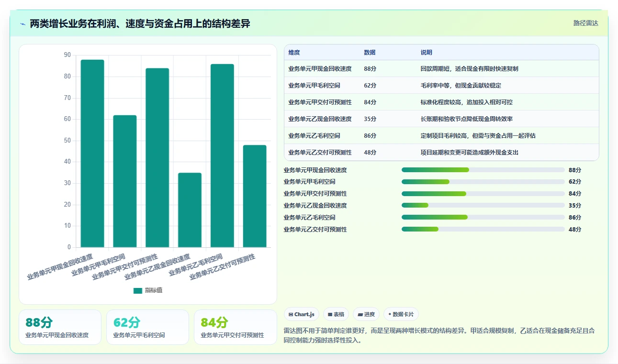Click the 数据卡片 tag pill

401,314
